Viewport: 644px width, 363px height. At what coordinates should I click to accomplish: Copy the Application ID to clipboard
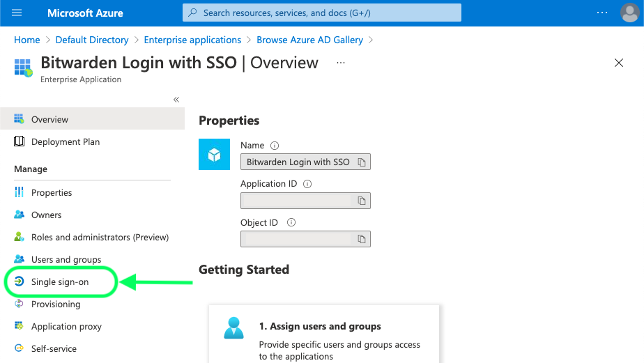click(x=362, y=201)
